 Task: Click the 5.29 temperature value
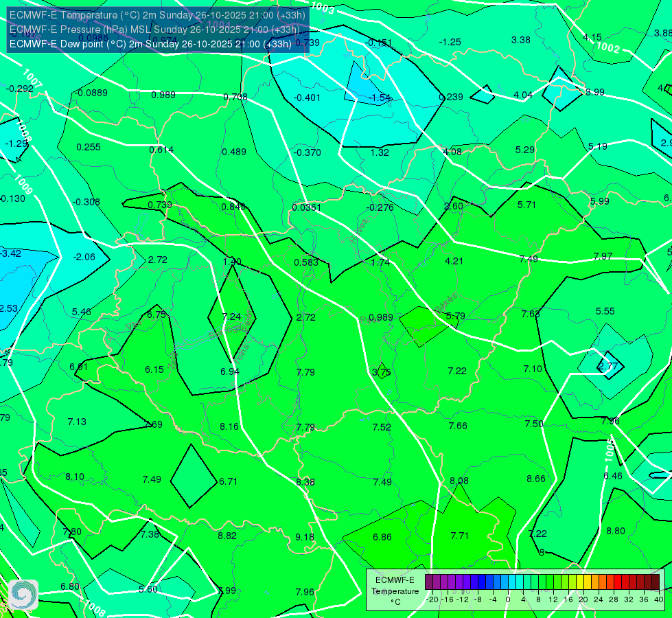[x=525, y=150]
